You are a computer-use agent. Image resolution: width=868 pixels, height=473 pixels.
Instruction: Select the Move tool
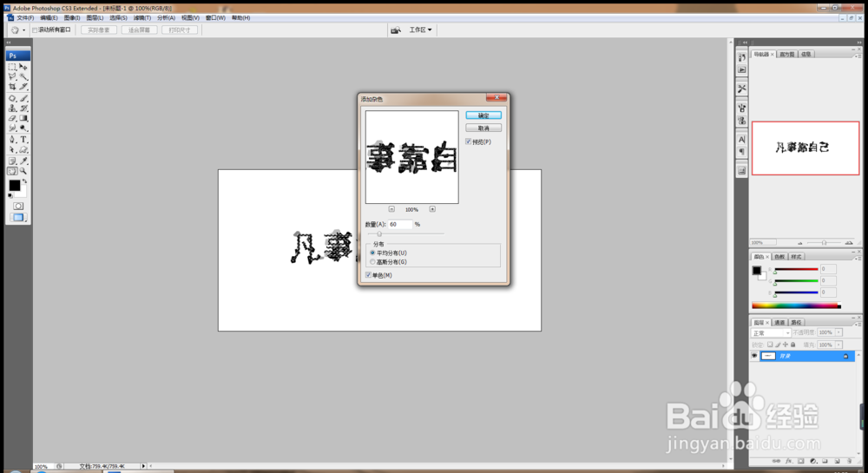[x=23, y=66]
